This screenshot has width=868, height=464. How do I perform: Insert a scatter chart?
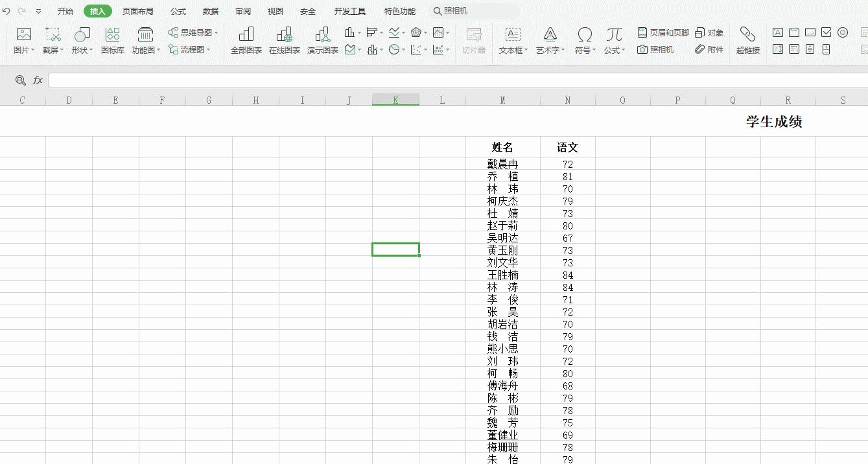click(415, 49)
